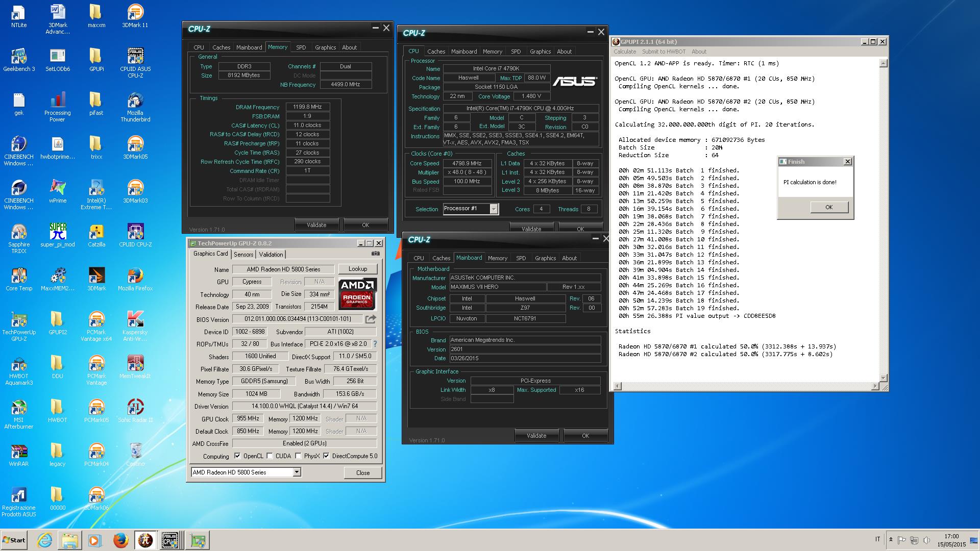
Task: Open Internet Explorer in the taskbar
Action: (x=45, y=540)
